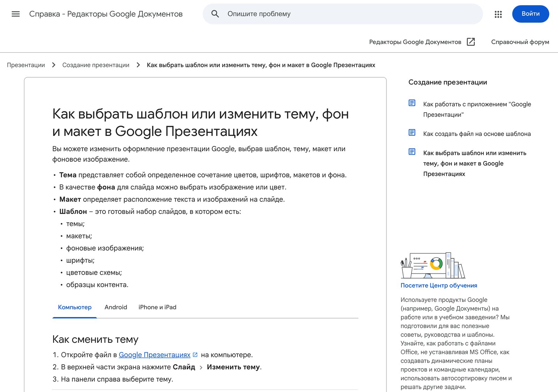This screenshot has width=558, height=392.
Task: Select the Компьютер tab
Action: click(x=75, y=307)
